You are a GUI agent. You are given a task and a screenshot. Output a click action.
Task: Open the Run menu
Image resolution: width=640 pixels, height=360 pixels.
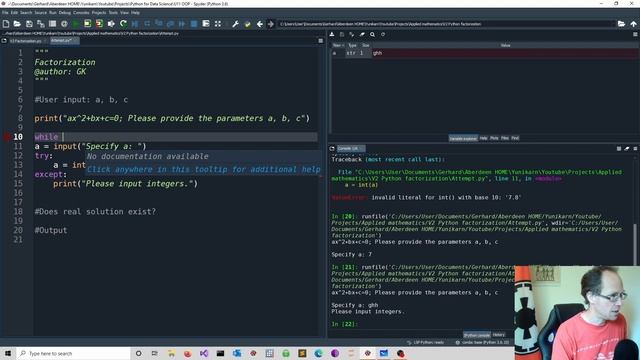click(x=53, y=13)
